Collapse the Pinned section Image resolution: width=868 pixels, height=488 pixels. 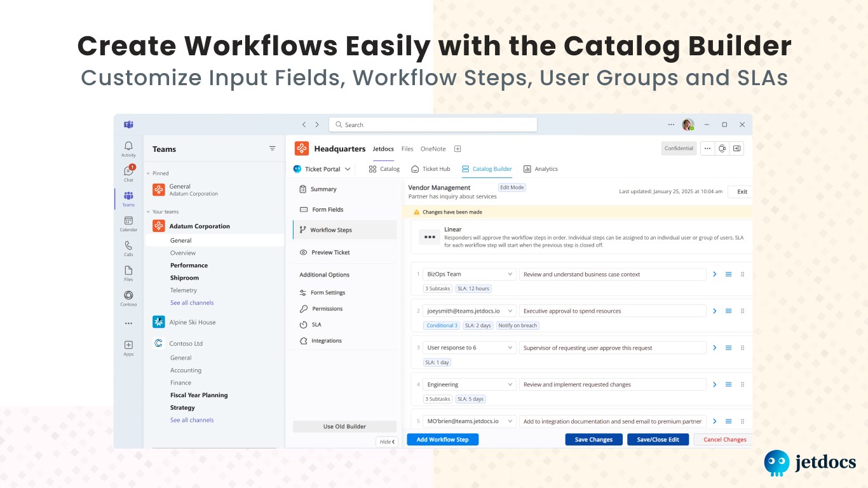[148, 173]
